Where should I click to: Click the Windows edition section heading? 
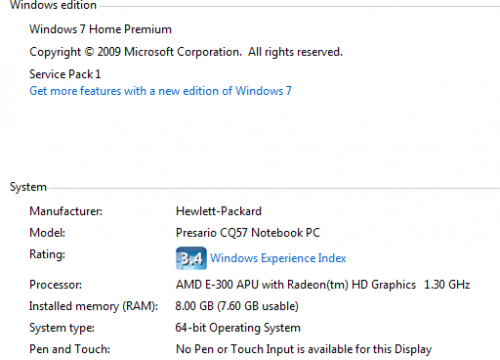click(53, 5)
